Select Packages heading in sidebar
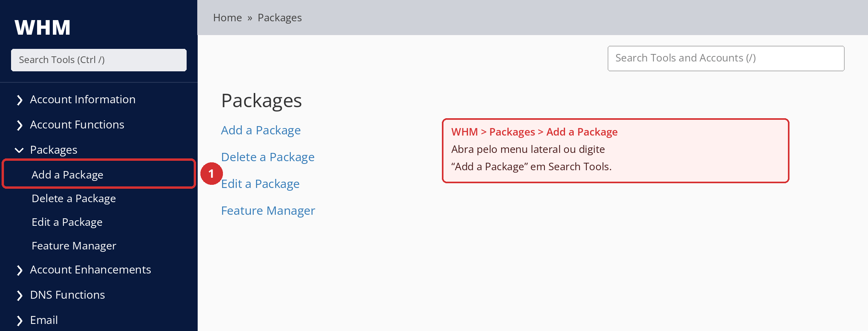Image resolution: width=868 pixels, height=331 pixels. pyautogui.click(x=54, y=150)
